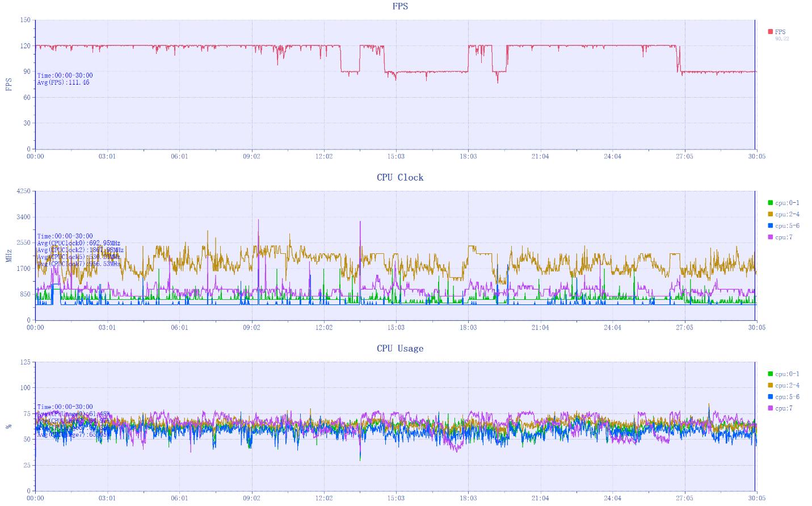Select cpu:5-6 label in CPU Clock legend

pos(787,225)
